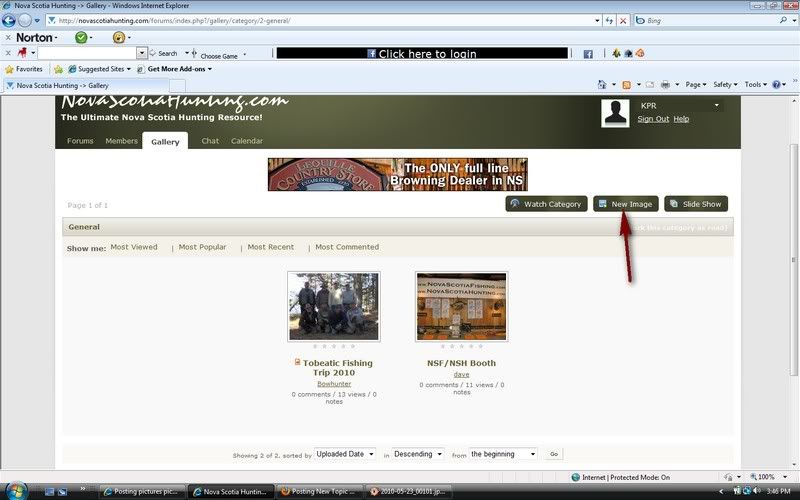
Task: Start the Slide Show button
Action: coord(696,204)
